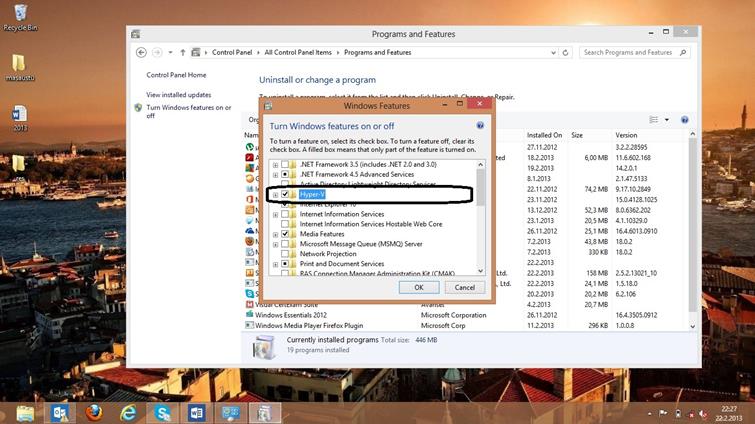Open the Recycle Bin desktop icon

20,17
